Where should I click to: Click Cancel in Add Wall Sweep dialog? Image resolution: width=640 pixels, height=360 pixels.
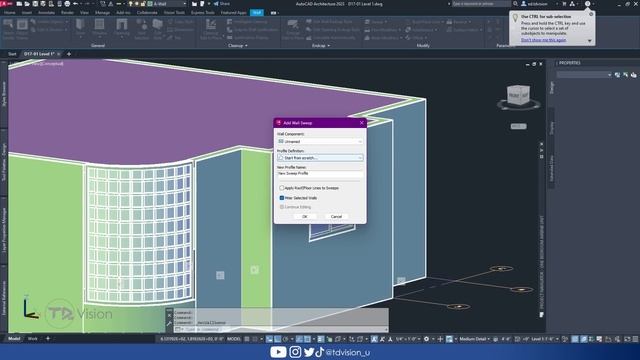(336, 216)
